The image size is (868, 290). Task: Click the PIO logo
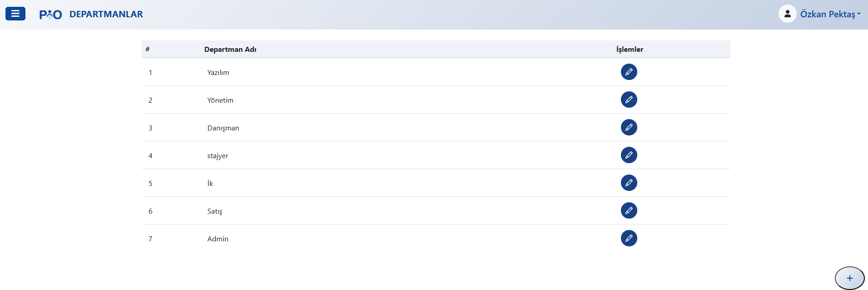(x=50, y=15)
